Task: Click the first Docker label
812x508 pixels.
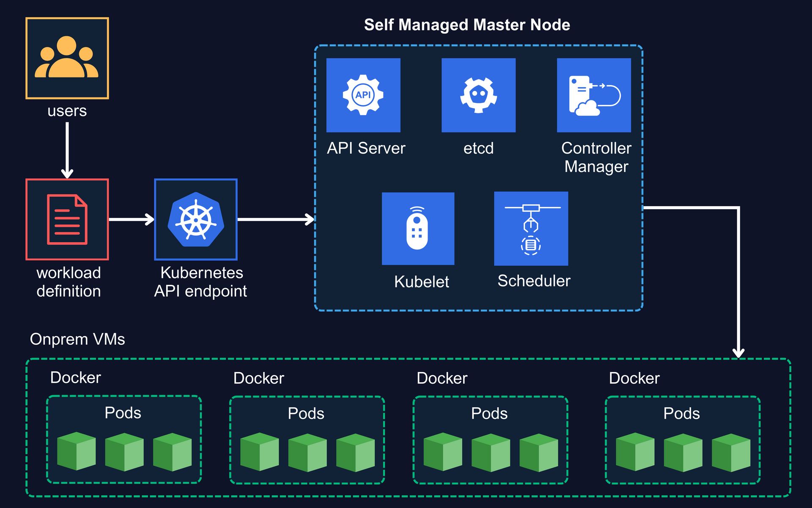Action: pyautogui.click(x=75, y=377)
